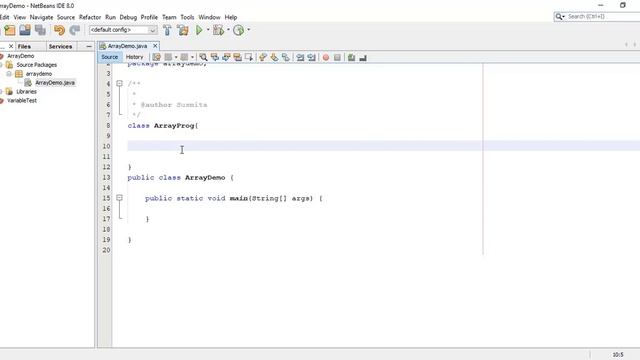Screen dimensions: 640x360
Task: Select the Libraries node
Action: point(26,92)
